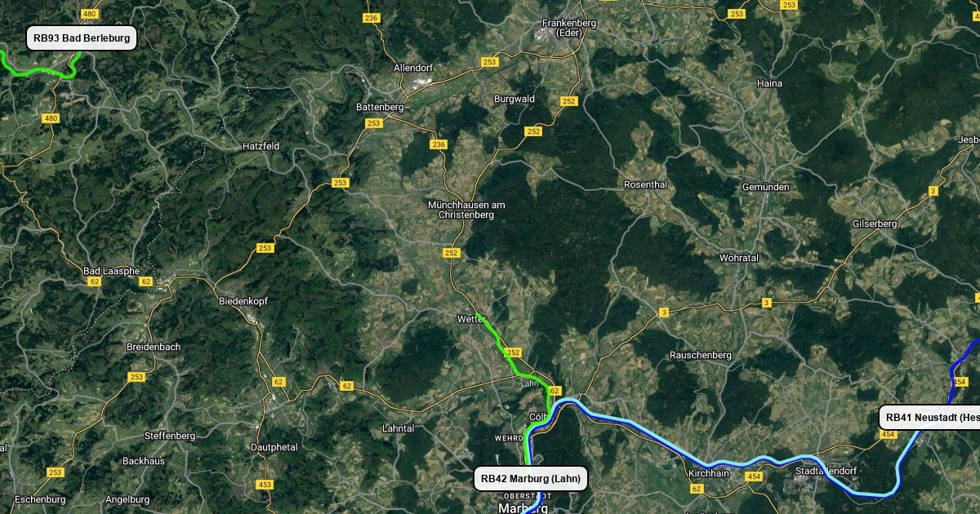
Task: Click the Gilserberg town label
Action: click(874, 224)
